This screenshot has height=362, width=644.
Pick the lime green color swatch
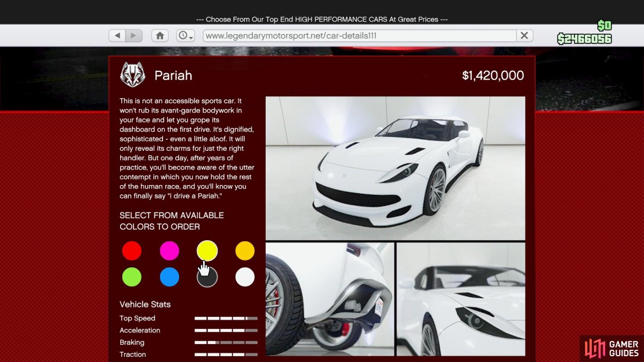pos(132,277)
